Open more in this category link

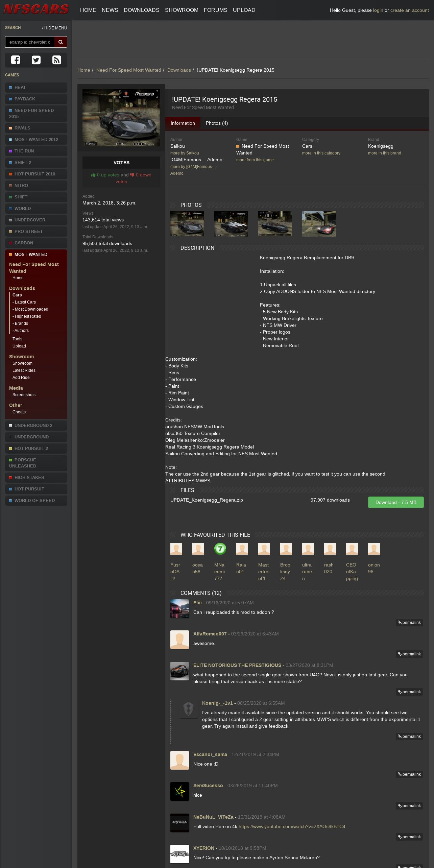[321, 153]
